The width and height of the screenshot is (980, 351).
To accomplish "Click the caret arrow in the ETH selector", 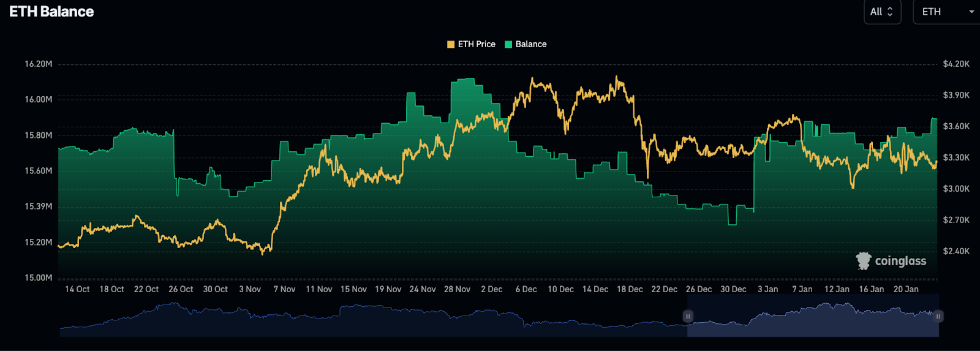I will [x=971, y=12].
